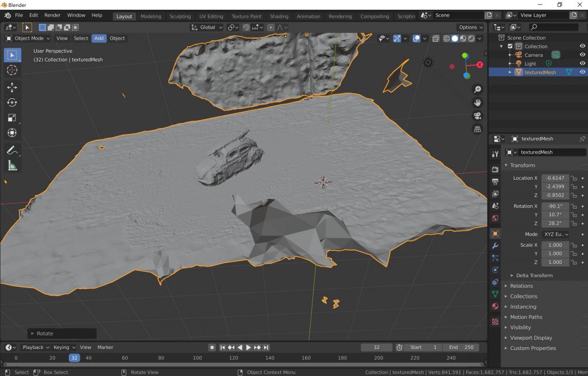
Task: Select the Move tool
Action: click(x=12, y=87)
